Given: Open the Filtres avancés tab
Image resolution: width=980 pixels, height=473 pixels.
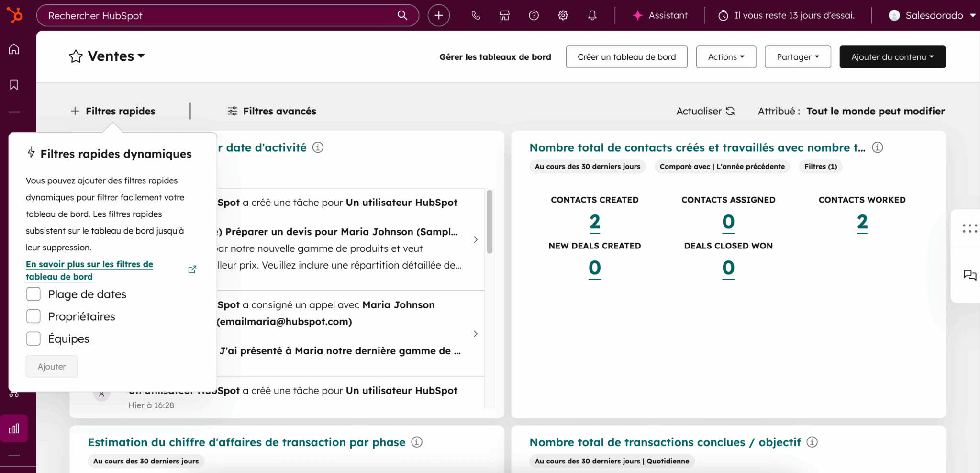Looking at the screenshot, I should pos(272,111).
